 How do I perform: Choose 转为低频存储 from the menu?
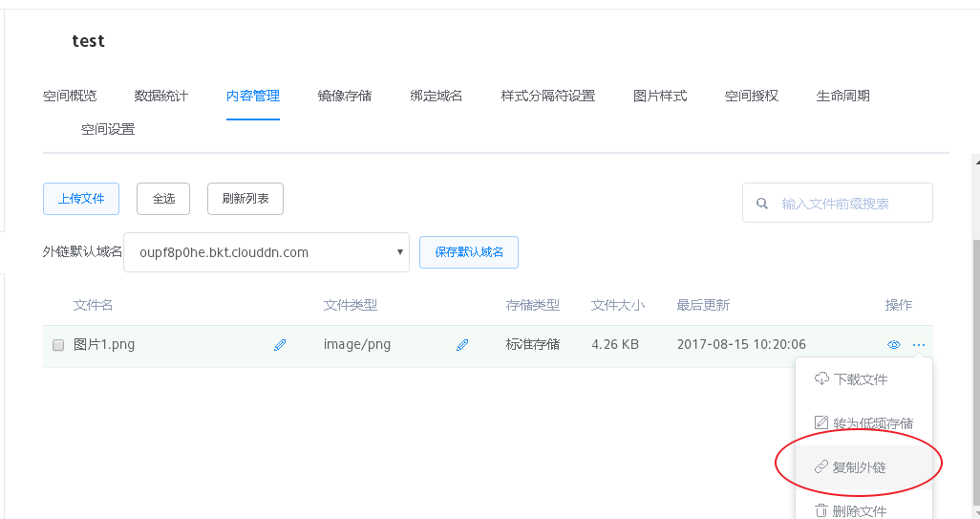click(863, 422)
